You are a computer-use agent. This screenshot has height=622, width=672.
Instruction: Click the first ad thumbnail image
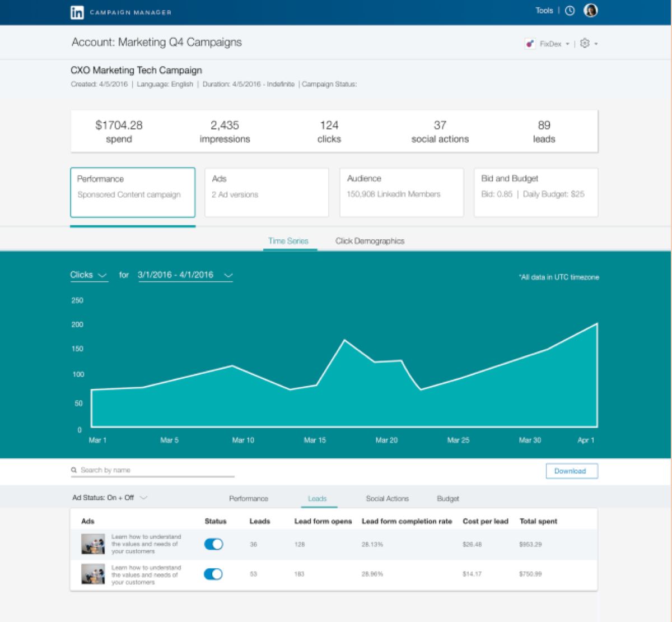[93, 544]
